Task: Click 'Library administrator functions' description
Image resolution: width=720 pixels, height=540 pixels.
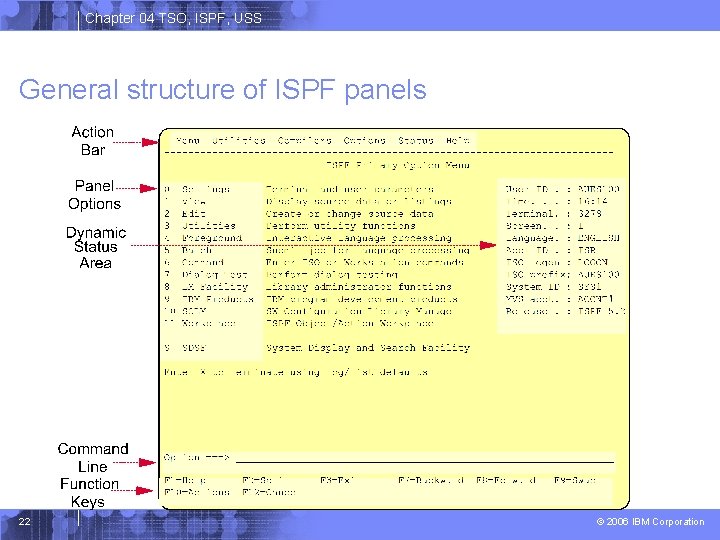Action: pyautogui.click(x=359, y=287)
